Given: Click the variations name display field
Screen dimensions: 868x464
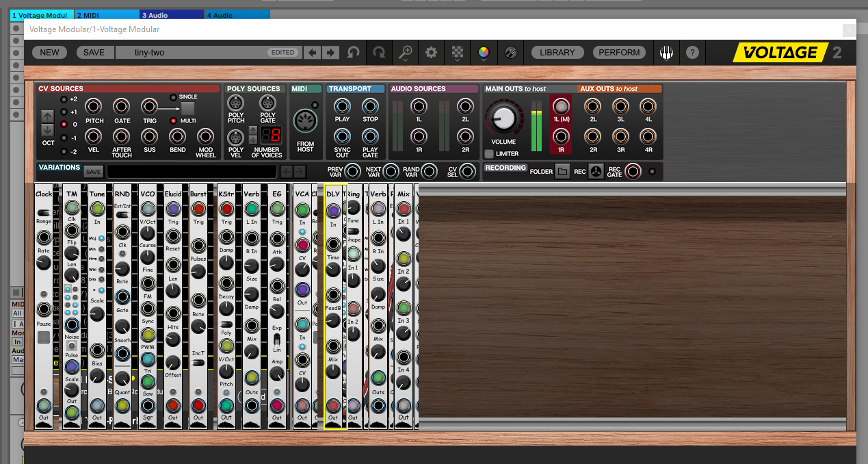Looking at the screenshot, I should 192,172.
